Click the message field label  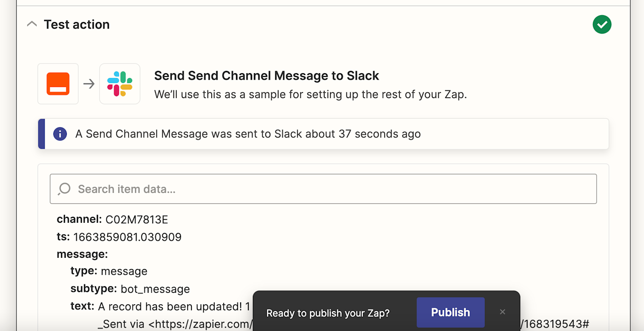point(82,254)
